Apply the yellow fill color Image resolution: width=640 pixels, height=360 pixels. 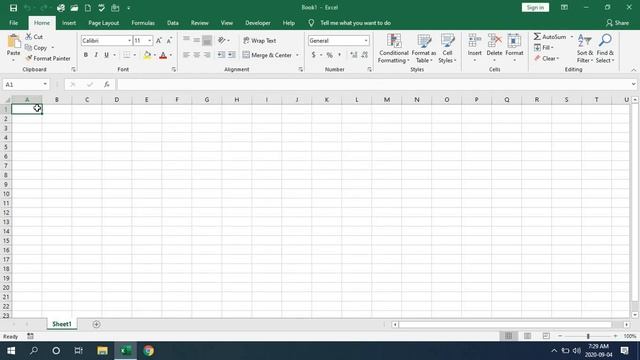[147, 55]
